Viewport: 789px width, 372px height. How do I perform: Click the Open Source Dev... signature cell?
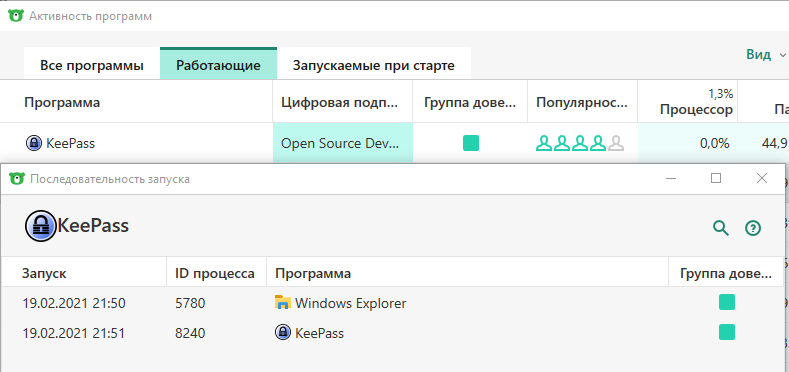pos(343,143)
